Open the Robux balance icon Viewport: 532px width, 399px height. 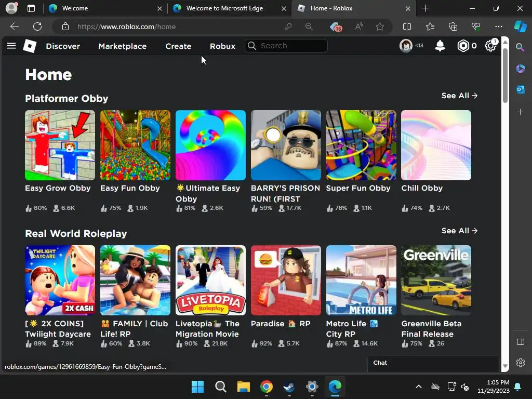click(x=463, y=46)
